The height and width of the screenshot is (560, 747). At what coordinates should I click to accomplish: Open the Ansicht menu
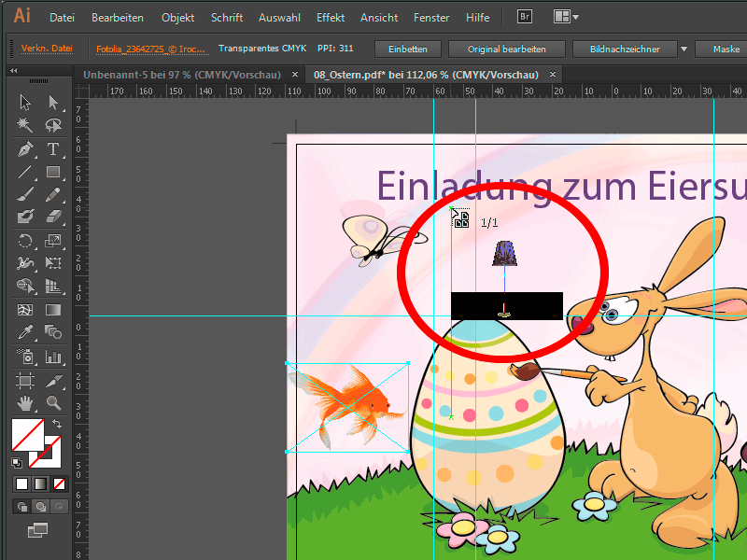(x=379, y=18)
